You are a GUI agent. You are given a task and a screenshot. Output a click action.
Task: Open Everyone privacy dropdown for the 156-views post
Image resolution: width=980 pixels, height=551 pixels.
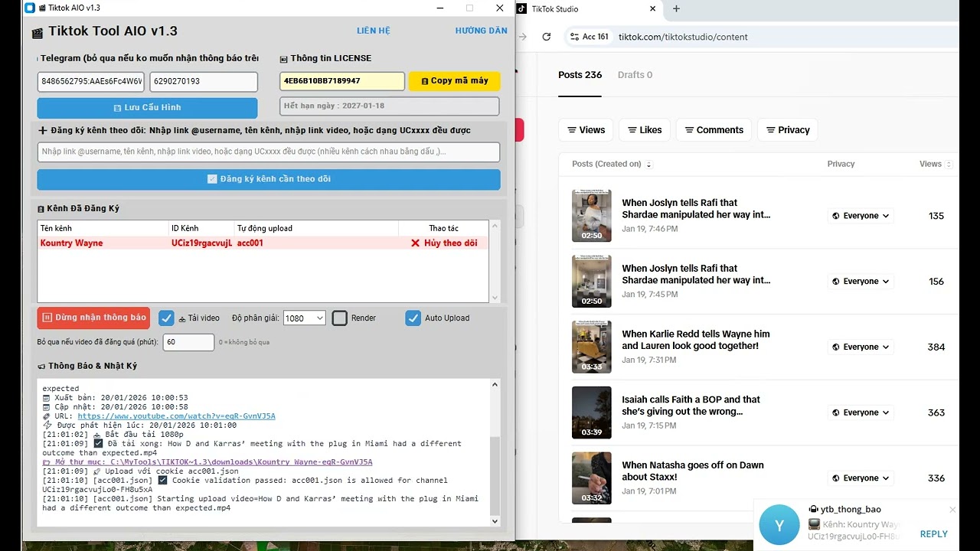tap(861, 282)
